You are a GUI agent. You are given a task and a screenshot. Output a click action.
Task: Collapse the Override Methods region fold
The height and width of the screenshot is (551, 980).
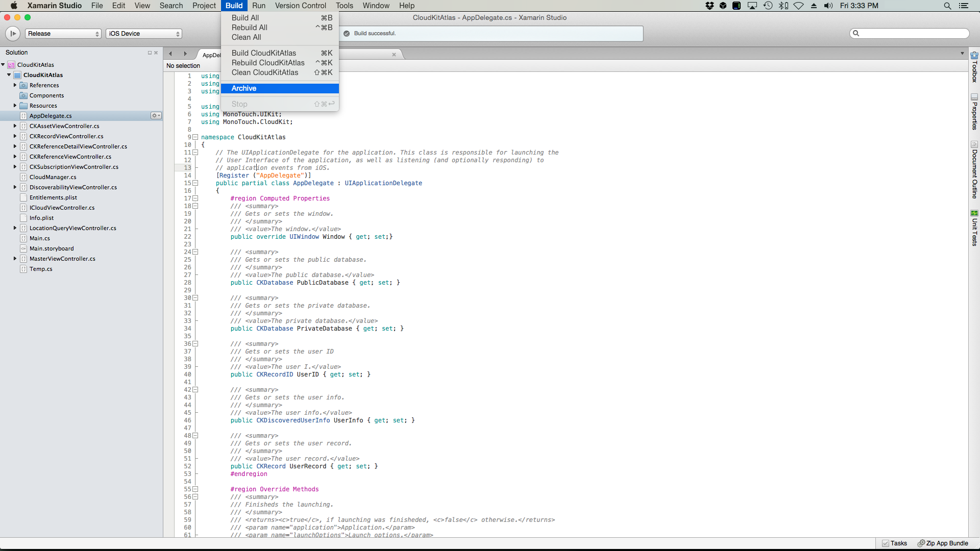195,489
